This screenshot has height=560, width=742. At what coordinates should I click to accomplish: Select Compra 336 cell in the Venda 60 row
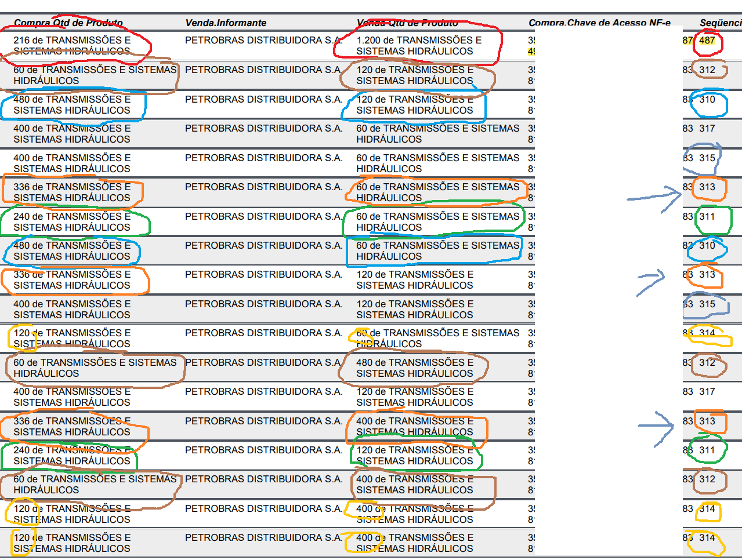[72, 192]
